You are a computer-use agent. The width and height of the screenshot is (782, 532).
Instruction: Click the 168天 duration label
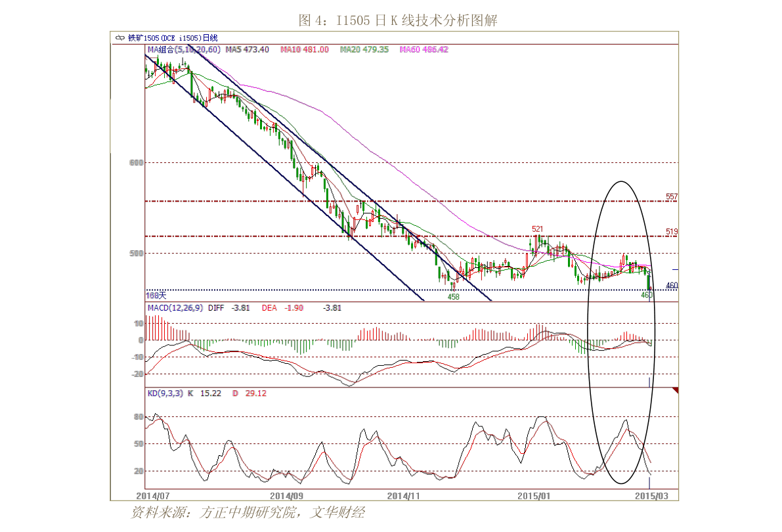(x=156, y=296)
